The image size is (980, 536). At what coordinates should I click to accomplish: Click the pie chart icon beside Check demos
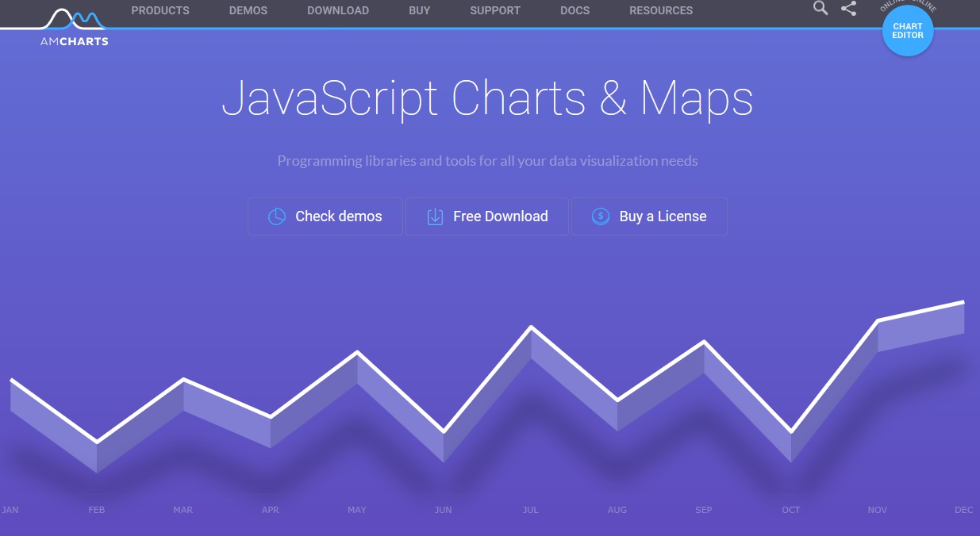coord(276,216)
